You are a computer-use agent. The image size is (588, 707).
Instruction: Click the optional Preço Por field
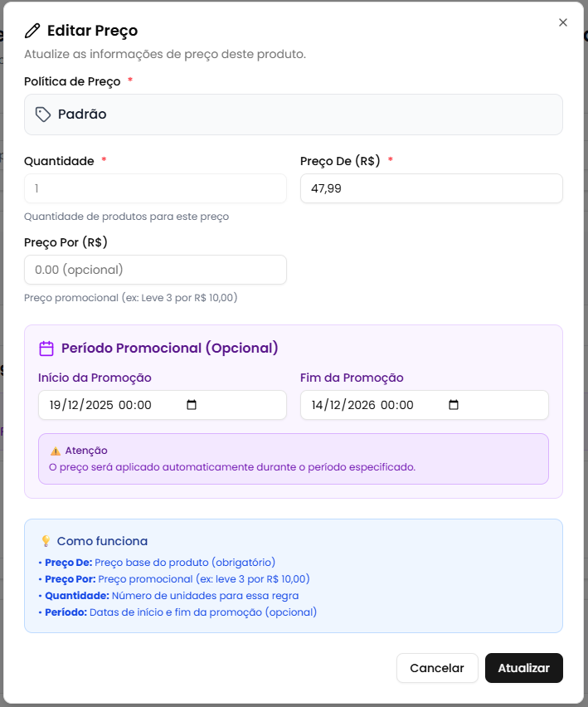pos(155,270)
